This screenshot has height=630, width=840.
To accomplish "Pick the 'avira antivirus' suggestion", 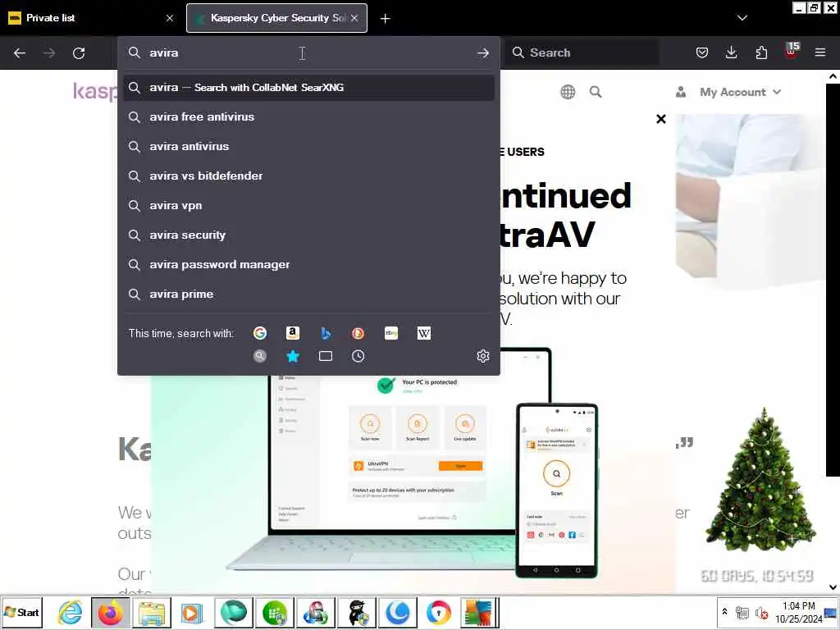I will tap(309, 146).
